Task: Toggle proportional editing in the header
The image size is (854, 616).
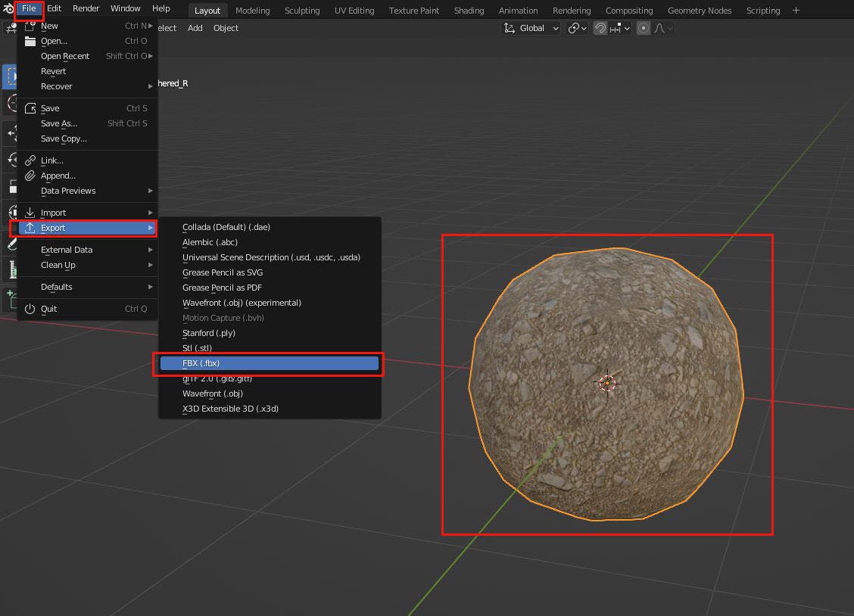Action: (x=644, y=28)
